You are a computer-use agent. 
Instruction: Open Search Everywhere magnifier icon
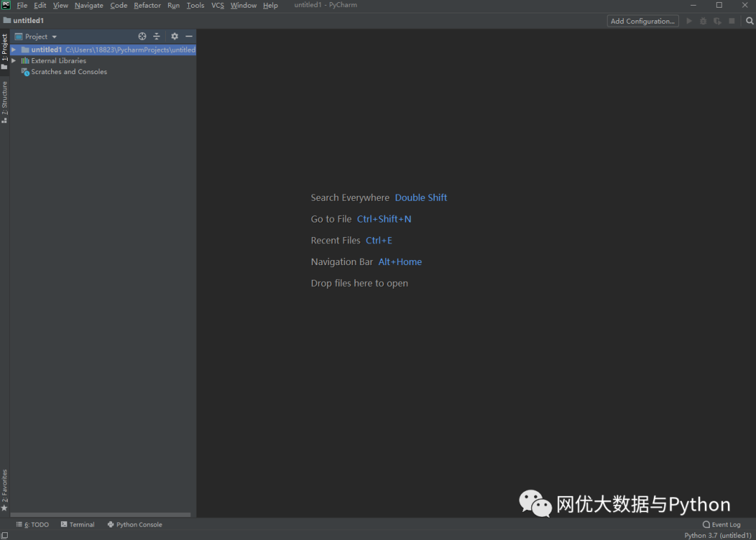tap(750, 21)
